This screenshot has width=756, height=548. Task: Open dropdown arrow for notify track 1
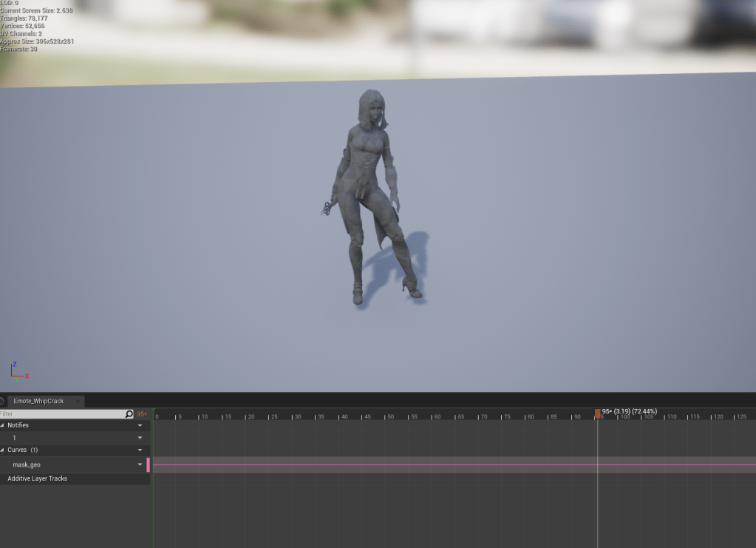[140, 438]
